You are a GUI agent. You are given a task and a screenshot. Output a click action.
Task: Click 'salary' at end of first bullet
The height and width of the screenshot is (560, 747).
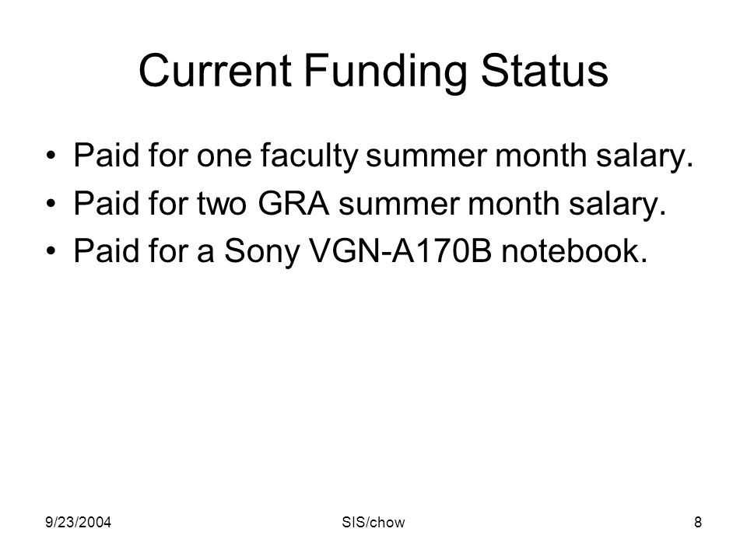coord(644,156)
